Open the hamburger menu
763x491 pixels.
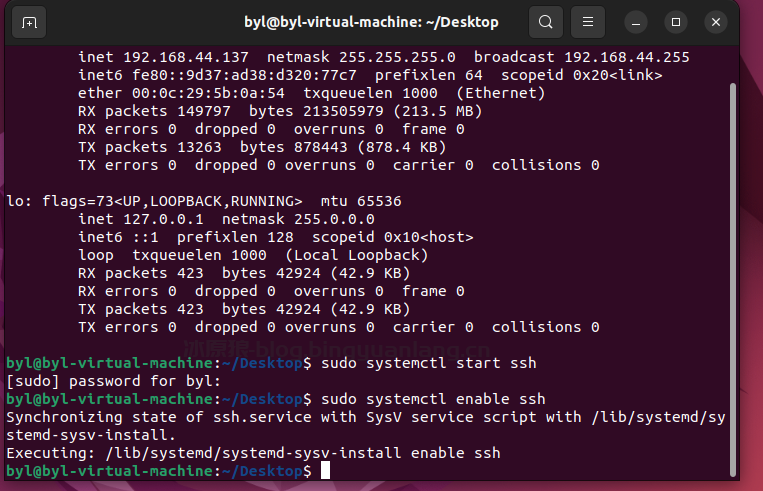point(589,22)
